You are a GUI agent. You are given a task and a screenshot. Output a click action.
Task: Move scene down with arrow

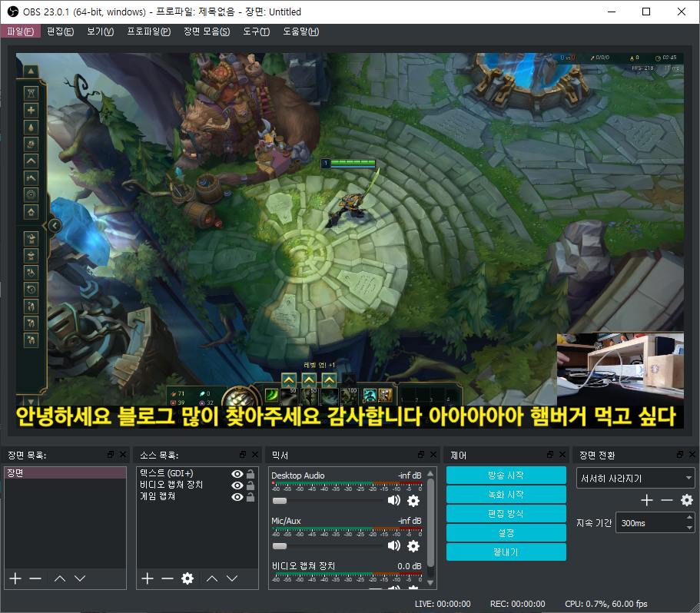[80, 578]
